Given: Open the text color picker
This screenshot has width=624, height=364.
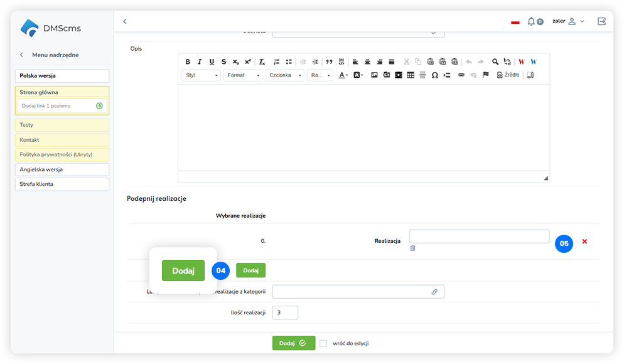Looking at the screenshot, I should click(x=343, y=75).
